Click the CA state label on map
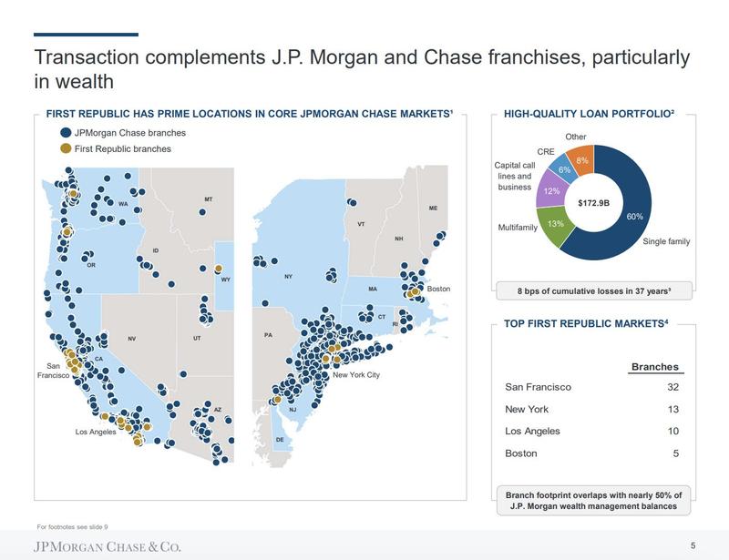 pyautogui.click(x=98, y=359)
